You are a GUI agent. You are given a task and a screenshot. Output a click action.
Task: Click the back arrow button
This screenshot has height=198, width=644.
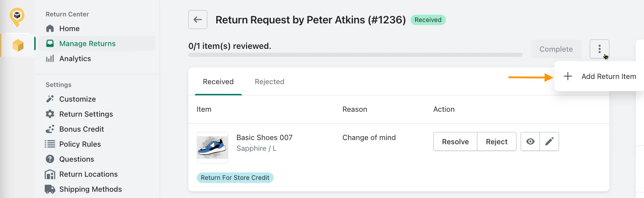198,20
